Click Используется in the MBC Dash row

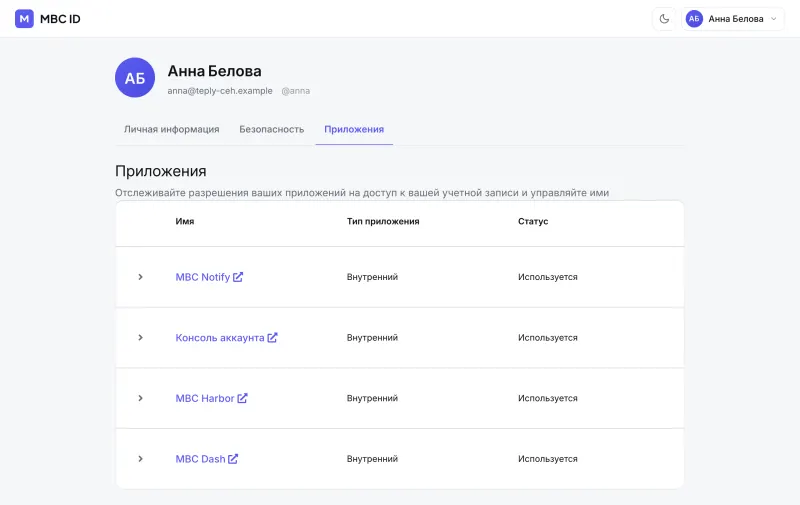[x=548, y=459]
